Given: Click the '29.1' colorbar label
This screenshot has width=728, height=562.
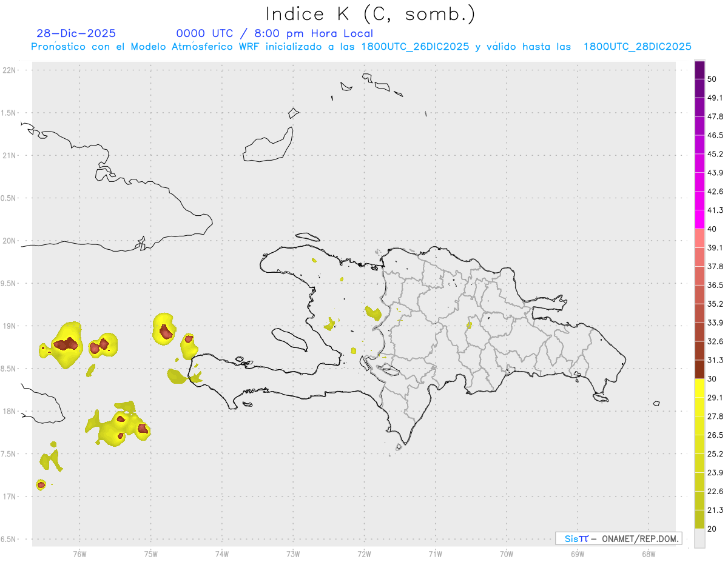Looking at the screenshot, I should click(x=715, y=398).
